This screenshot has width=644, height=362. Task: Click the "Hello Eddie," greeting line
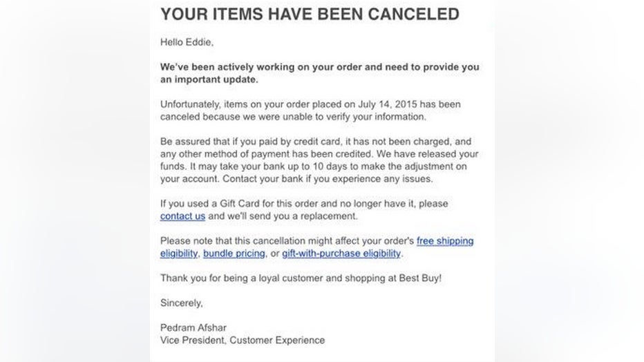point(187,42)
